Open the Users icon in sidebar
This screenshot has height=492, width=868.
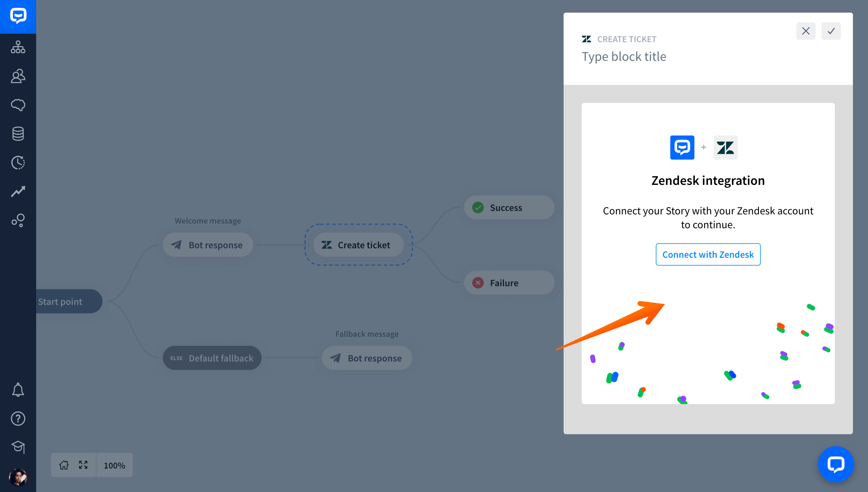18,76
